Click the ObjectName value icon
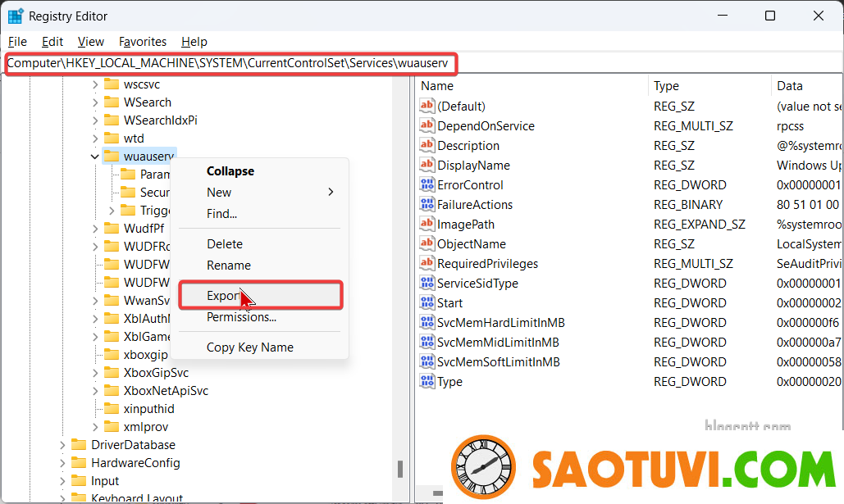This screenshot has width=844, height=504. coord(427,243)
